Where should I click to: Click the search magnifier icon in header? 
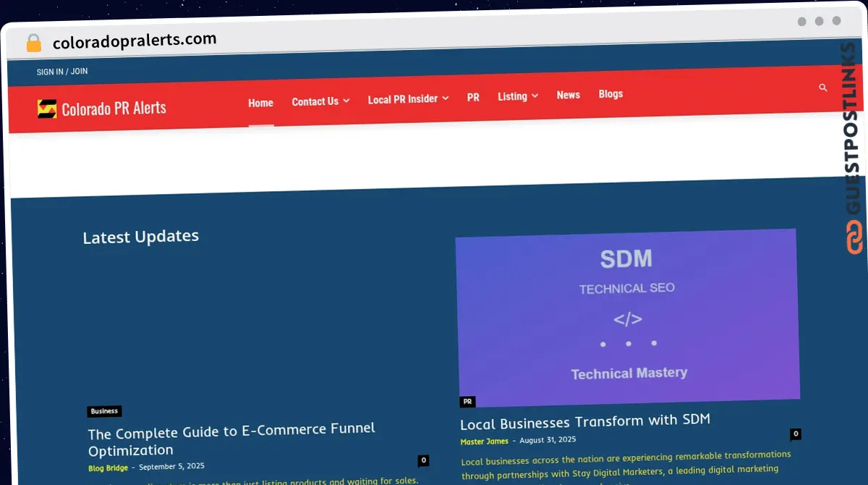[822, 88]
